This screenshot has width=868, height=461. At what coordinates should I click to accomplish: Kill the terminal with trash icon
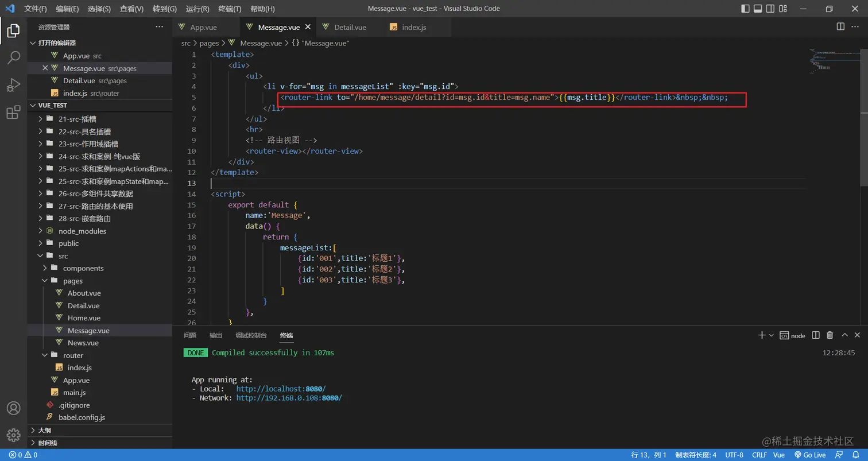[x=830, y=335]
